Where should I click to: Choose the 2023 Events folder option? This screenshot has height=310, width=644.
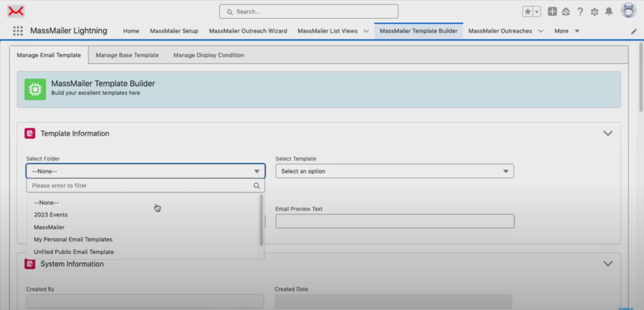tap(143, 215)
